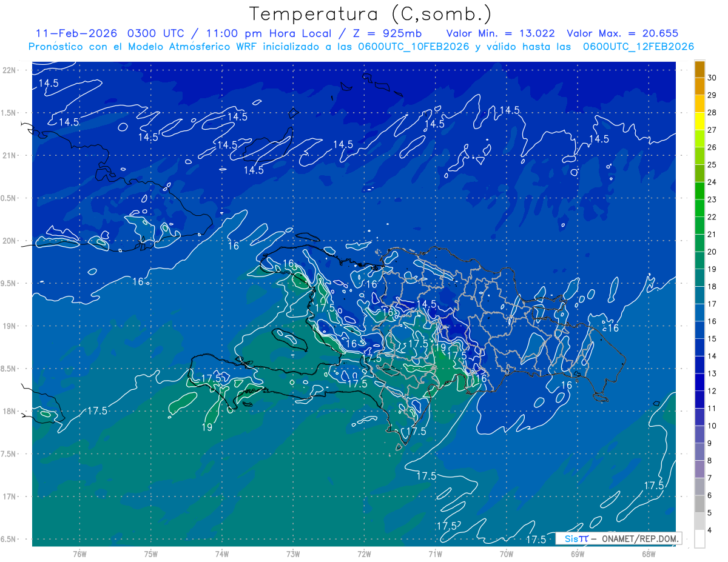Click the "24" label on the color scale
Viewport: 728px width, 562px height.
pyautogui.click(x=712, y=182)
